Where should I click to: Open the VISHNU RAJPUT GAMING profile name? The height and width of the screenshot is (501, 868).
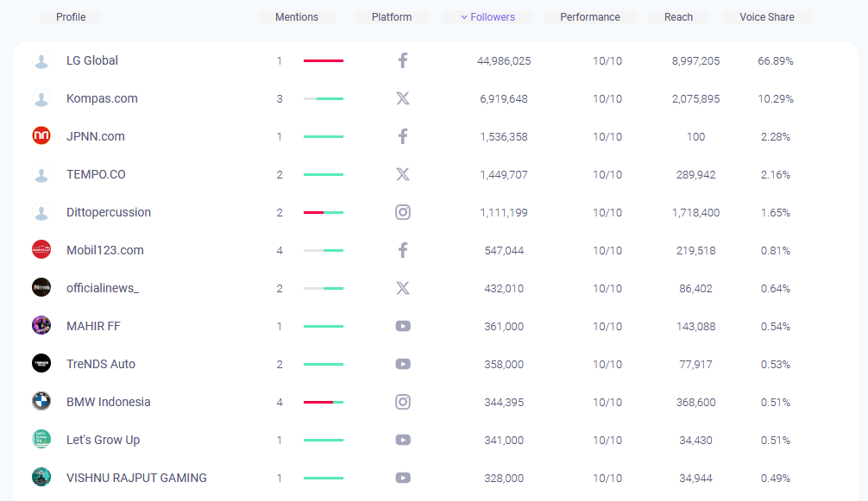coord(136,478)
